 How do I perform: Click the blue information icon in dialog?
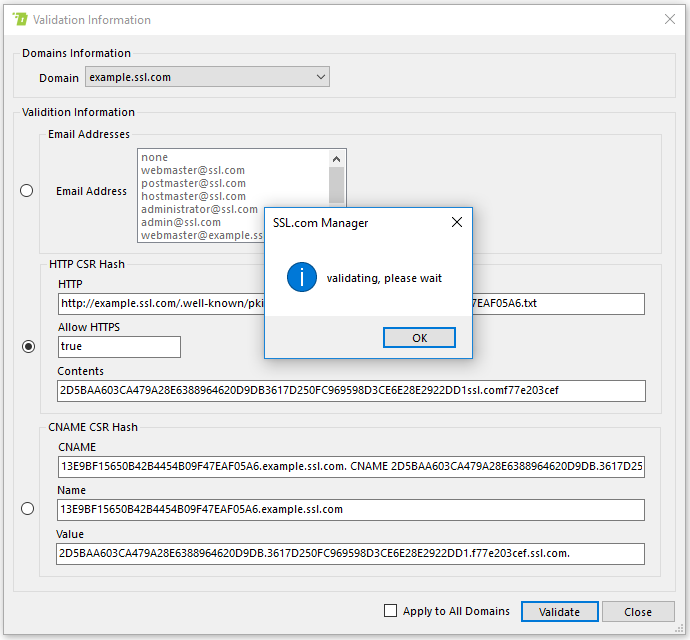pos(301,278)
